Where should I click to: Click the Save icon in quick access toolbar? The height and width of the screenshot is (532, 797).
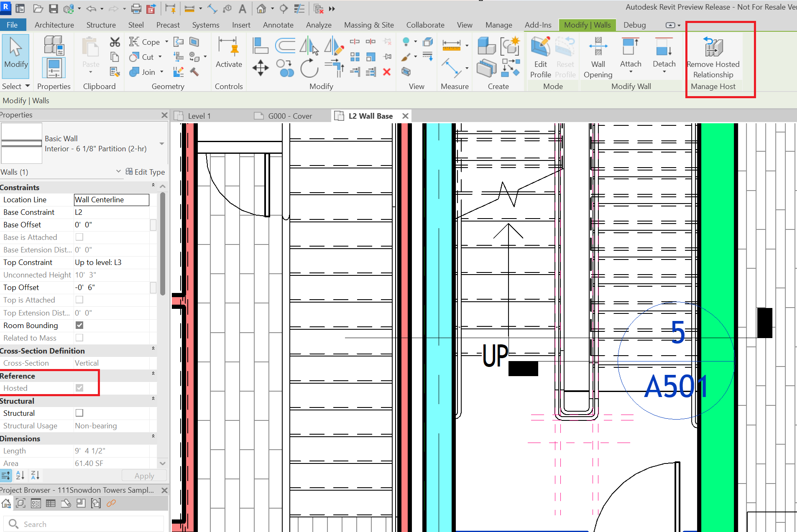(x=54, y=8)
